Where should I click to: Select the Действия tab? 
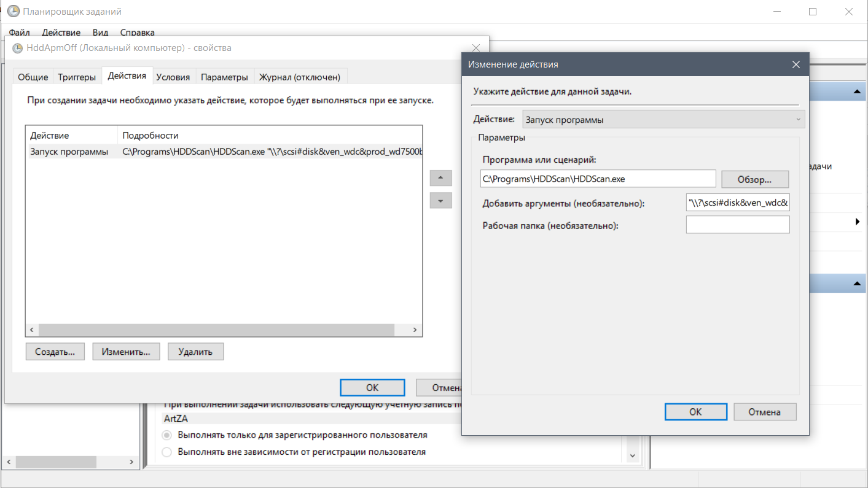coord(127,76)
